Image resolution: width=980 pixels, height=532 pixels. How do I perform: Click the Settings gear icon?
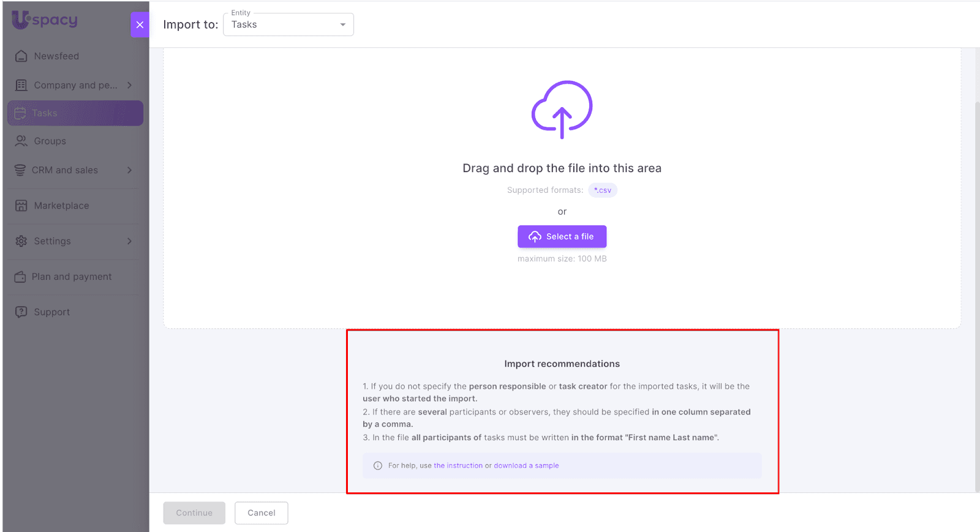(21, 241)
